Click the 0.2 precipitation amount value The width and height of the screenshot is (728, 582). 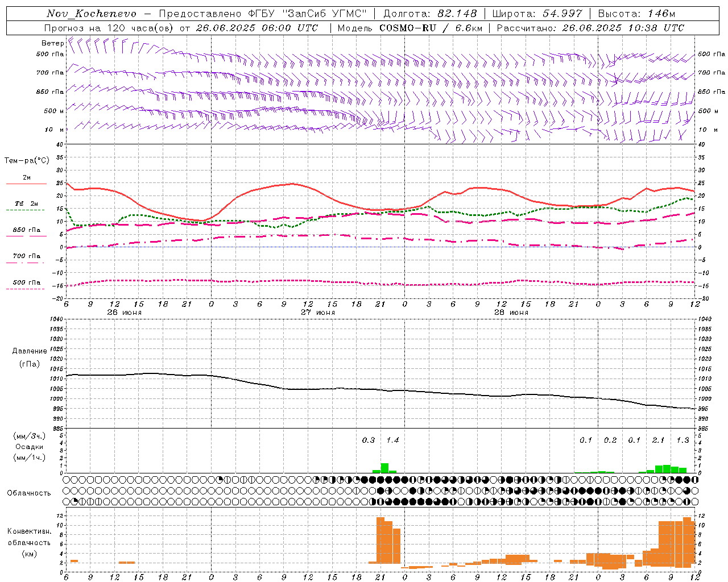click(x=610, y=440)
